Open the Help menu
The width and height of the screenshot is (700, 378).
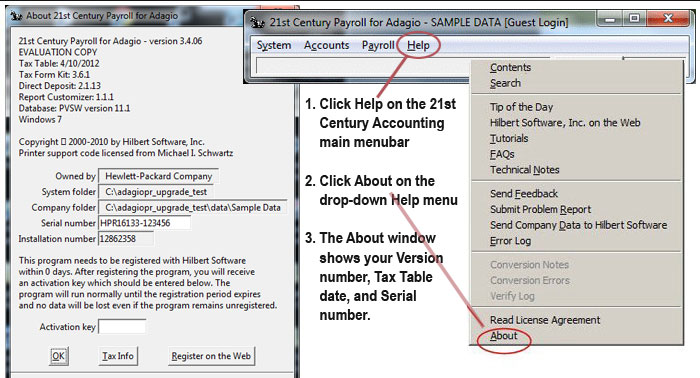tap(418, 45)
